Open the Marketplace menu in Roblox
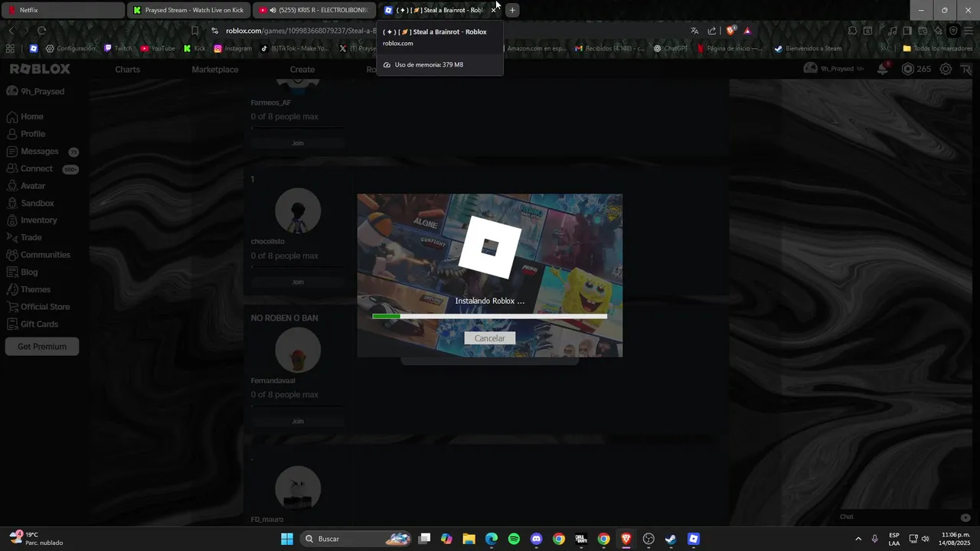Image resolution: width=980 pixels, height=551 pixels. pyautogui.click(x=215, y=69)
